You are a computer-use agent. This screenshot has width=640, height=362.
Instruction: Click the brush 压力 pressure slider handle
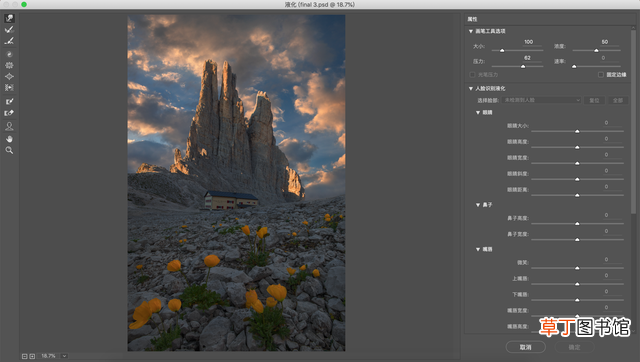[523, 66]
